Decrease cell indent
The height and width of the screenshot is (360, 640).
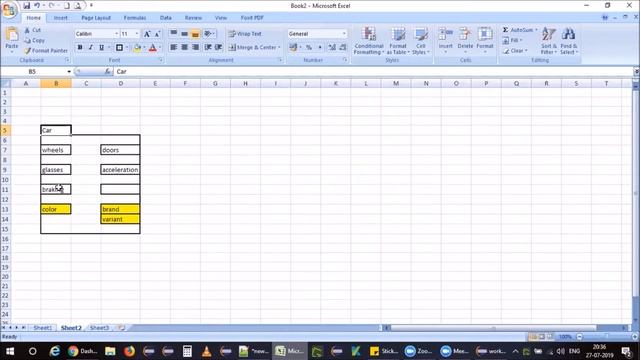(x=208, y=47)
